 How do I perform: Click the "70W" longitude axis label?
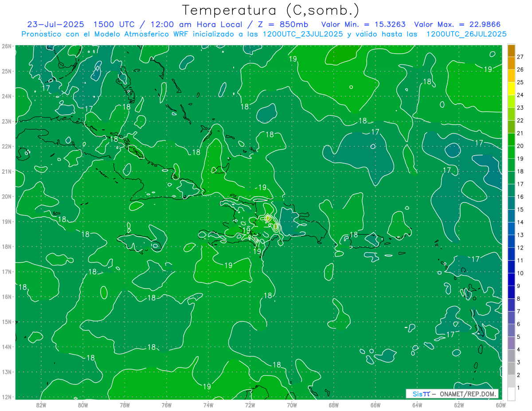coord(292,405)
